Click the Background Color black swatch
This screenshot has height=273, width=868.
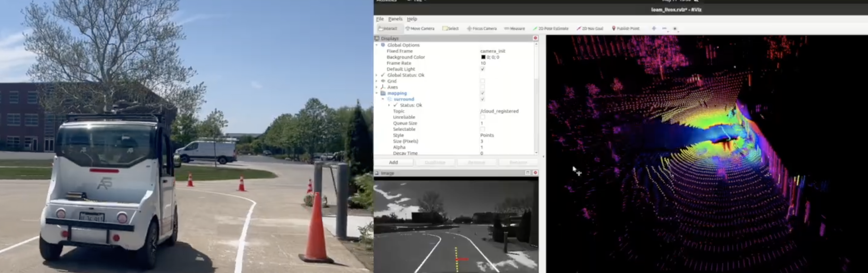click(x=483, y=57)
